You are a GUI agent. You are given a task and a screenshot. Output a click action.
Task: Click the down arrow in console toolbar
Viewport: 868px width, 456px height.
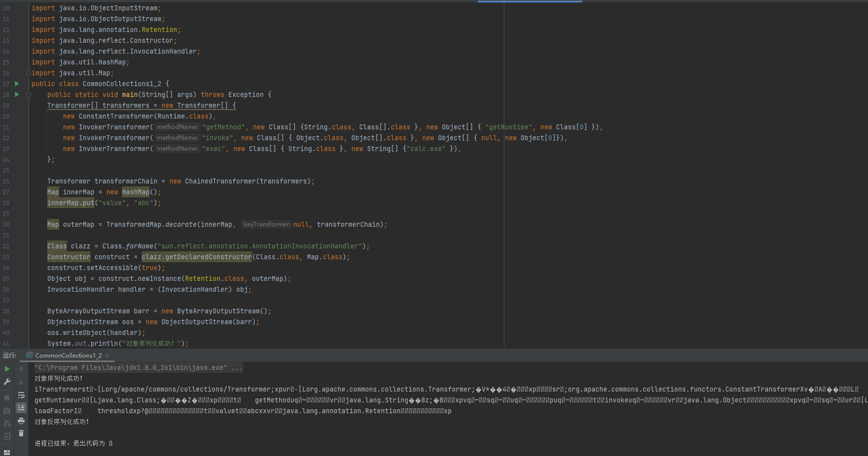[x=21, y=382]
